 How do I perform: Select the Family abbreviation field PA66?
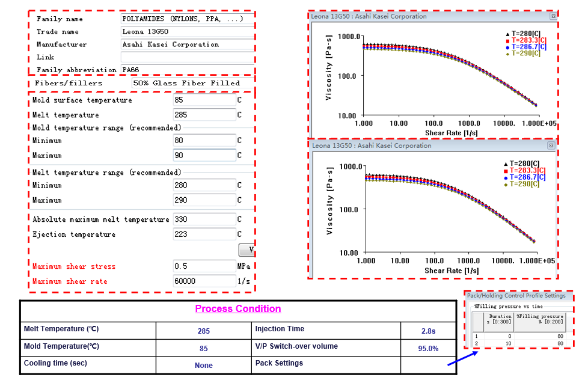(x=188, y=70)
